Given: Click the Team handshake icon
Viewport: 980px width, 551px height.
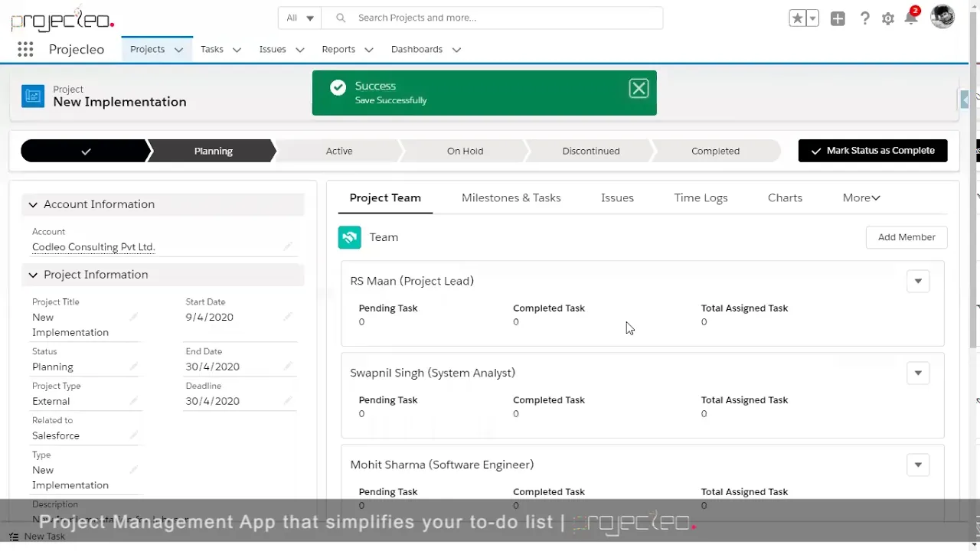Looking at the screenshot, I should click(349, 237).
